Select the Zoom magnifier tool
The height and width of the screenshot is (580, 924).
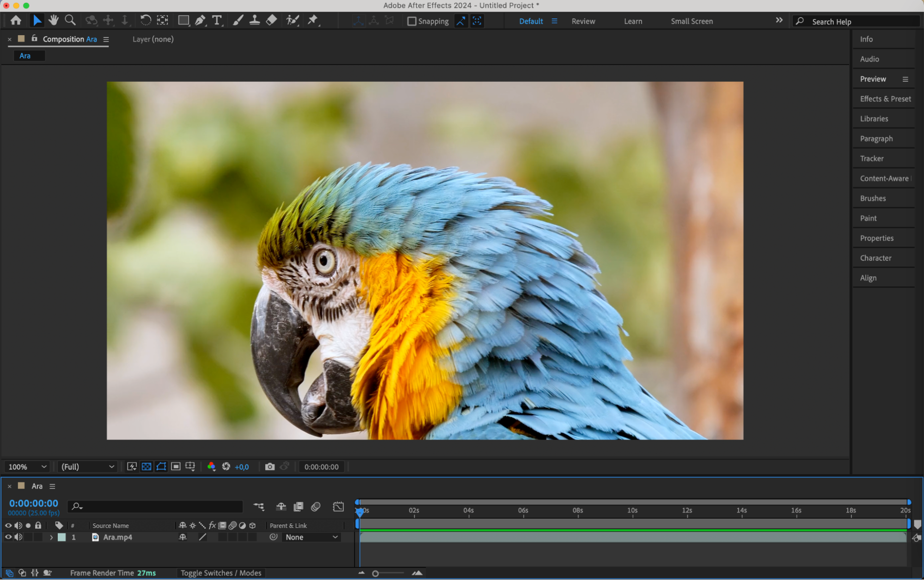point(70,20)
